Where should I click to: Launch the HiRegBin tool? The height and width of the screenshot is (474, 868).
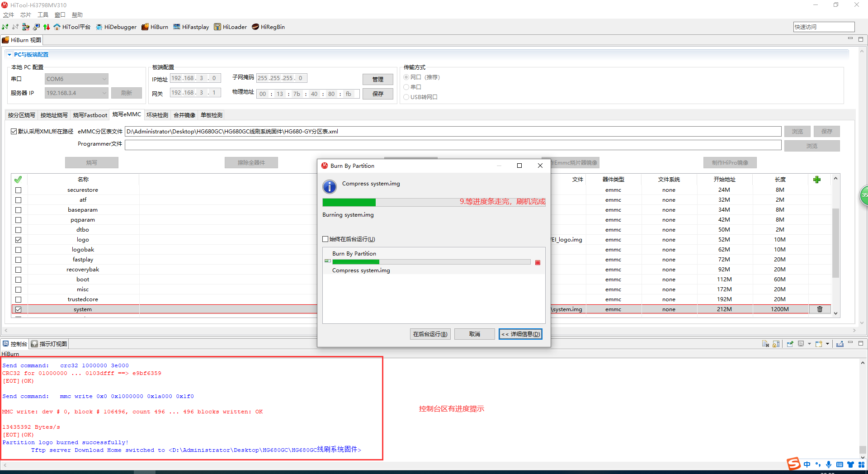coord(269,27)
